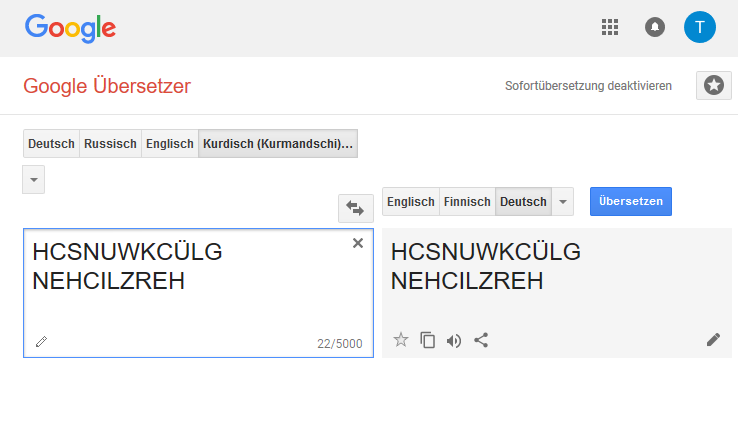Open the starred phrasebook

coord(713,86)
